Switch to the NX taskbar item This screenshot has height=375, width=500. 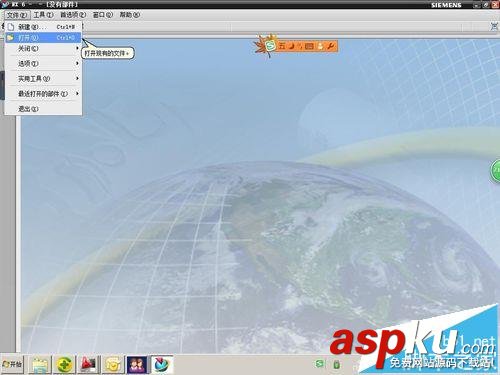tap(162, 365)
